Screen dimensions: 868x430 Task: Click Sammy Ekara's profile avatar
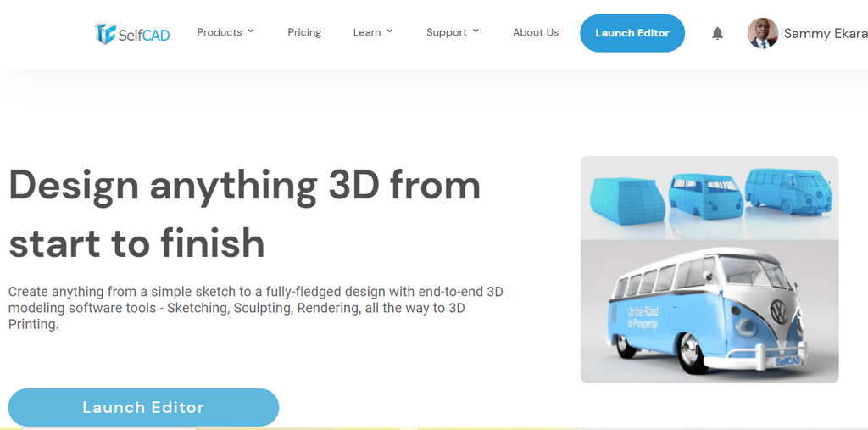pos(762,33)
